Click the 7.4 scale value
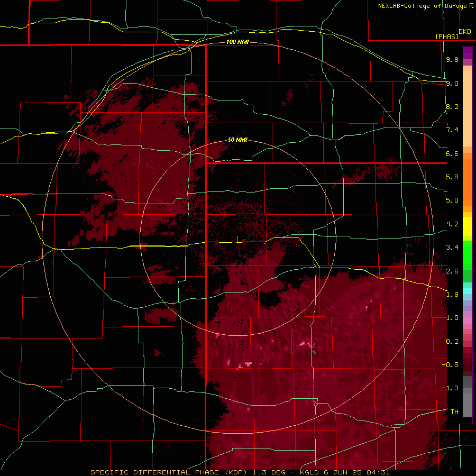Image resolution: width=476 pixels, height=476 pixels. pyautogui.click(x=452, y=130)
